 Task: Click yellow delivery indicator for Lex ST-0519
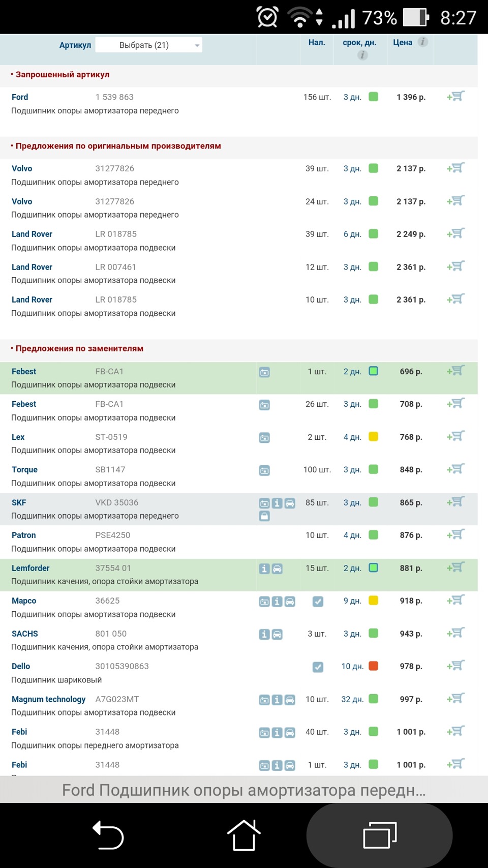(373, 437)
